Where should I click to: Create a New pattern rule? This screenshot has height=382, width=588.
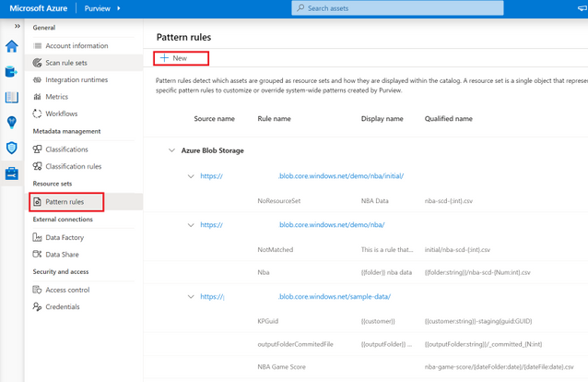(182, 58)
